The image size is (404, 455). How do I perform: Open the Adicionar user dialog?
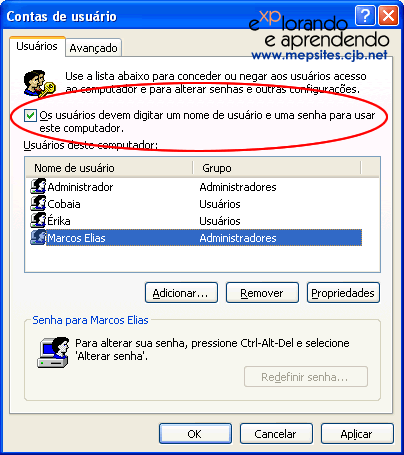point(181,293)
